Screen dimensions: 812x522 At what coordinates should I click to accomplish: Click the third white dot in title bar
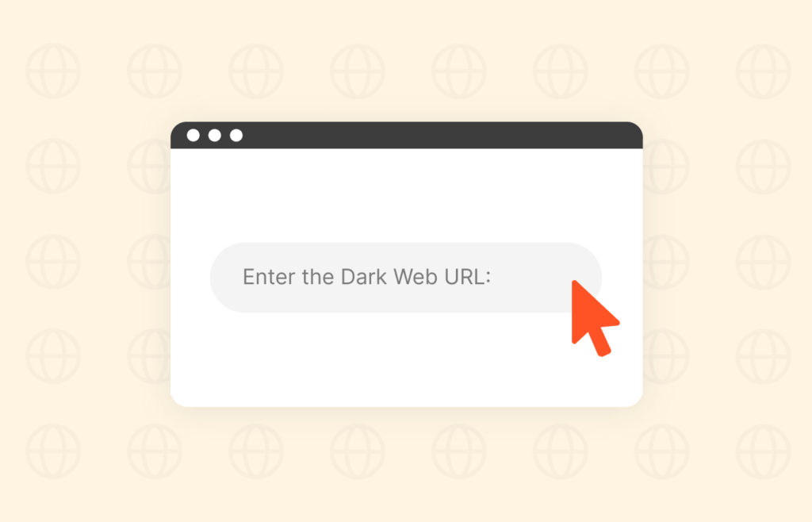[236, 135]
